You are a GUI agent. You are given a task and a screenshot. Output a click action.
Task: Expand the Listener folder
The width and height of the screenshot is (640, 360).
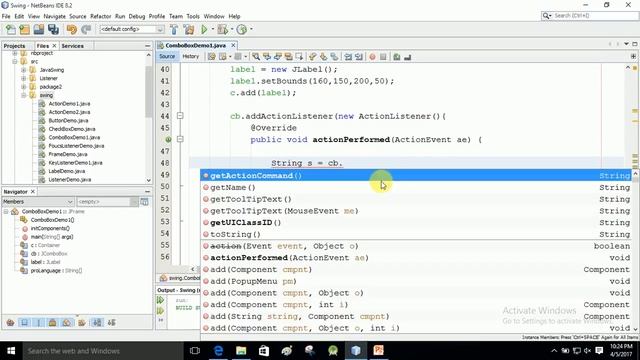pyautogui.click(x=24, y=78)
